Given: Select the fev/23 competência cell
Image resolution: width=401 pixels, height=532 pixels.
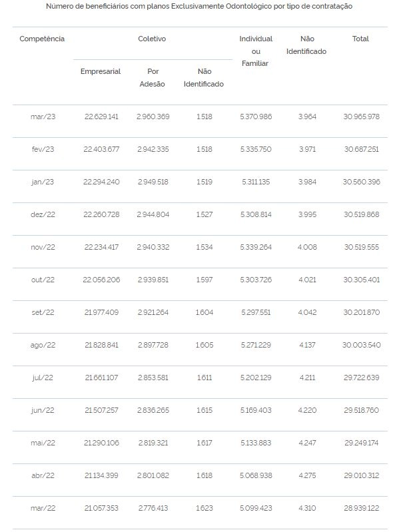Looking at the screenshot, I should pos(43,149).
